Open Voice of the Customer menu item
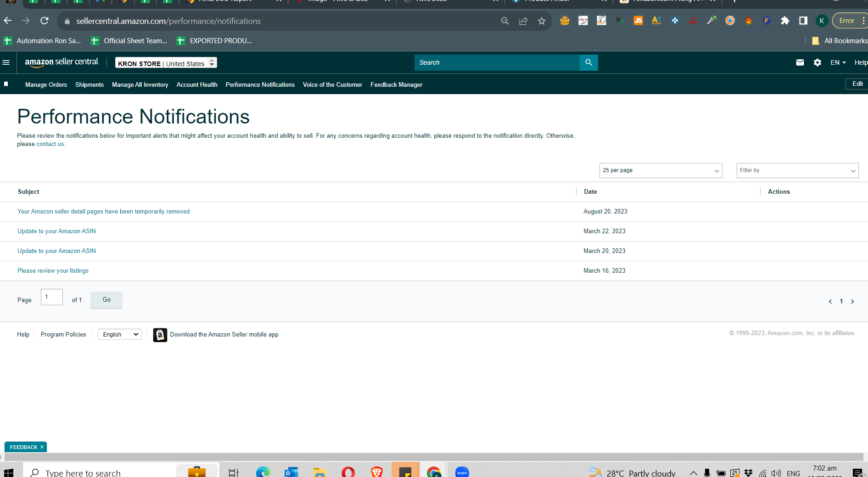868x477 pixels. pos(332,84)
